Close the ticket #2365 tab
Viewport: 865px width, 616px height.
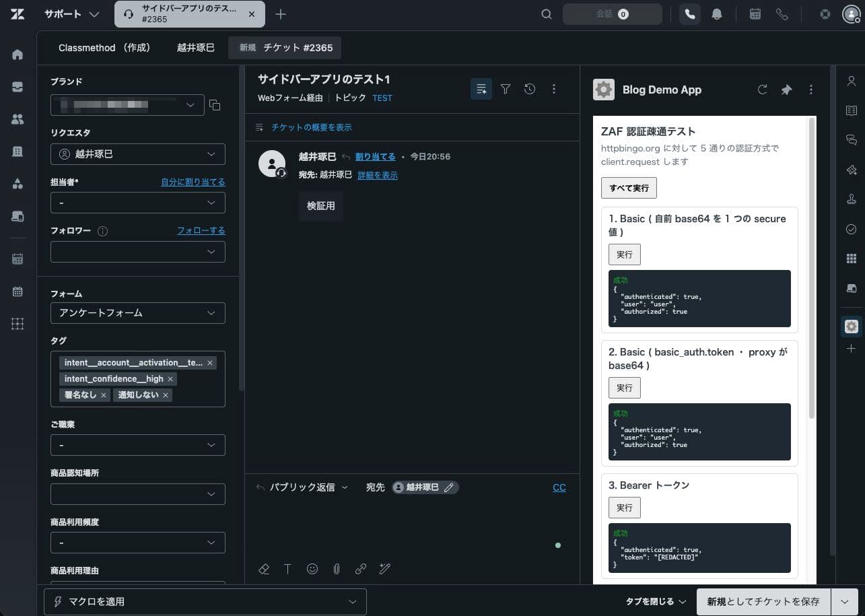(x=252, y=14)
